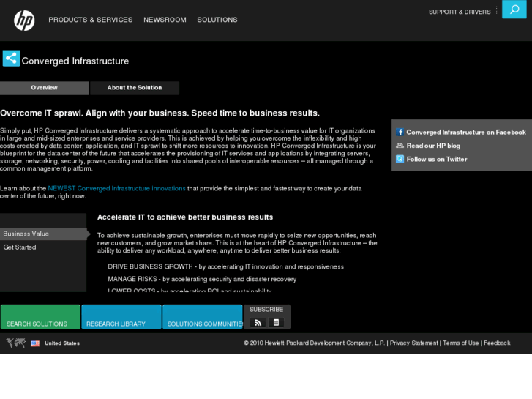Open the Privacy Statement link

(414, 343)
